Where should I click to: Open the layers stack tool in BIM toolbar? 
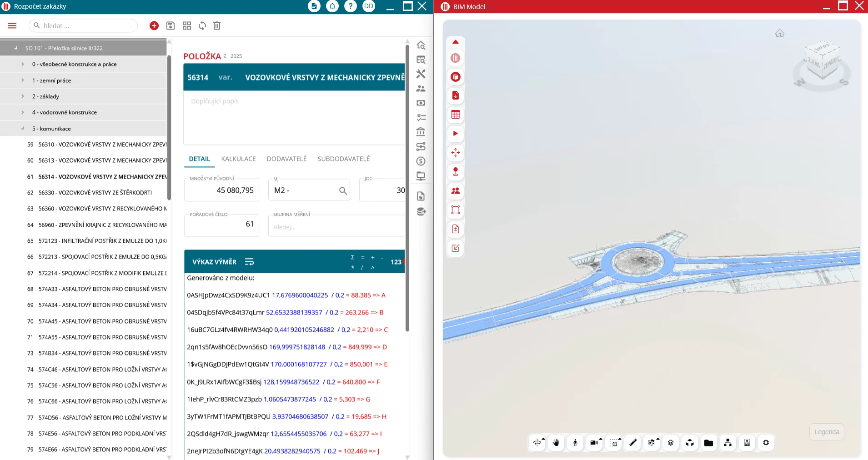[671, 443]
